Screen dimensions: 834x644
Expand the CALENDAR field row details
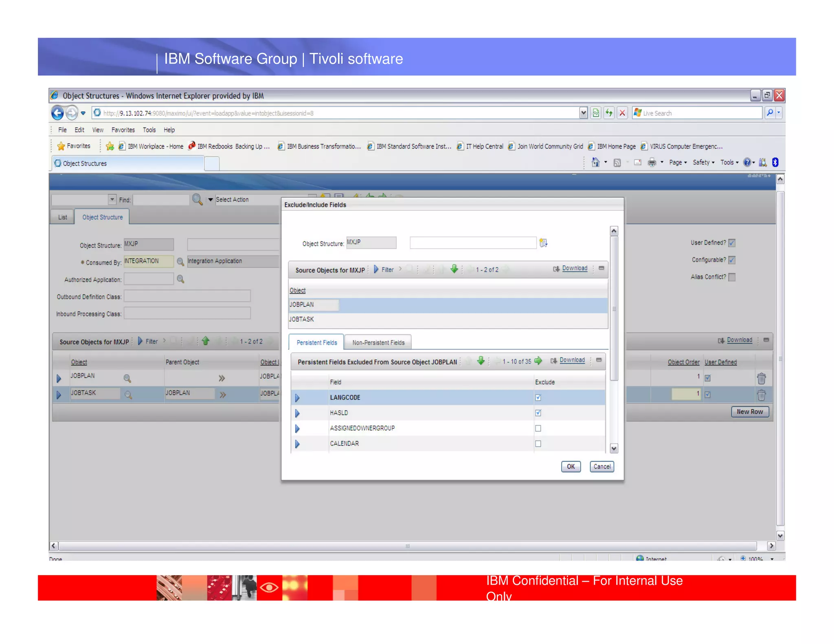pos(297,444)
